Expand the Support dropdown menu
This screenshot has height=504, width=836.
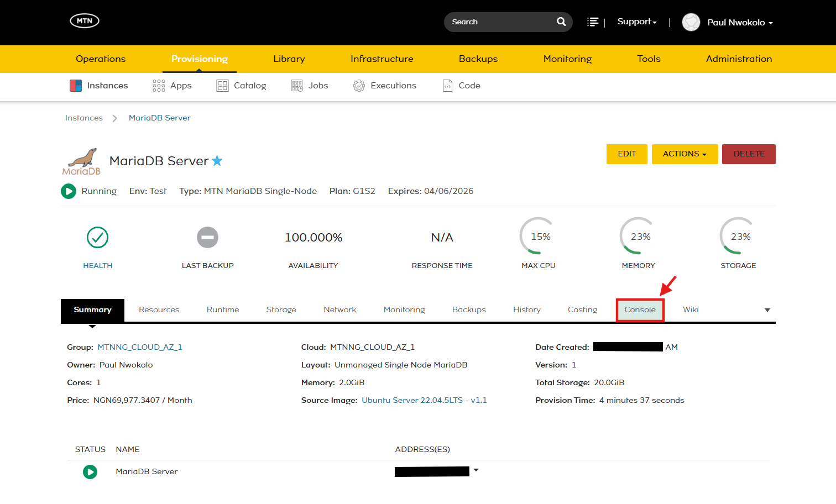point(637,22)
